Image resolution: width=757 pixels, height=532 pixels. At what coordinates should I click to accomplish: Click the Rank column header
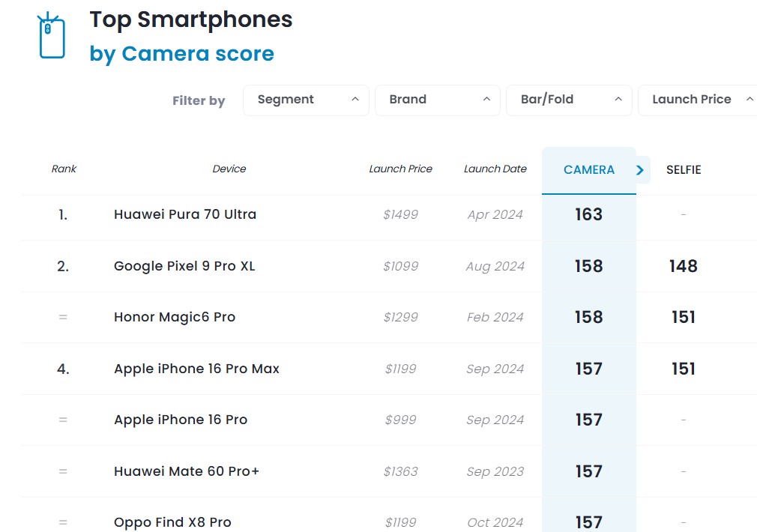point(64,169)
